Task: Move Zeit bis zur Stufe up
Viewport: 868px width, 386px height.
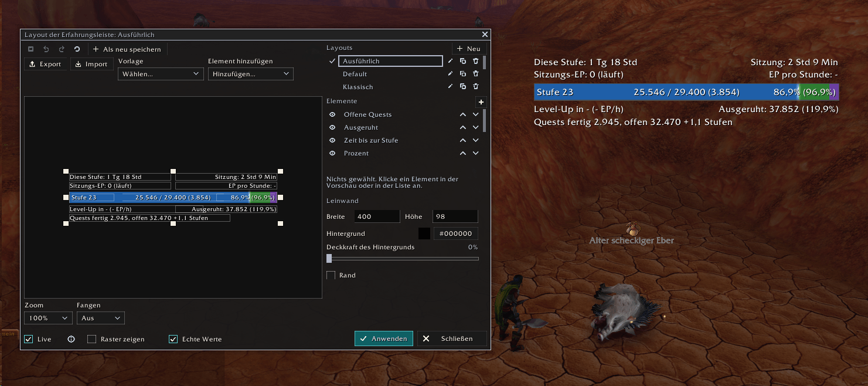Action: (x=462, y=140)
